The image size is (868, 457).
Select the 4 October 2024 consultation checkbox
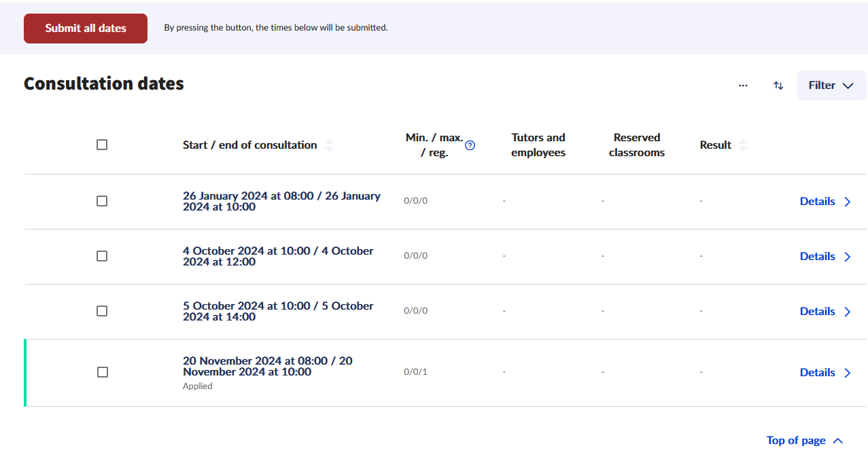(x=102, y=256)
